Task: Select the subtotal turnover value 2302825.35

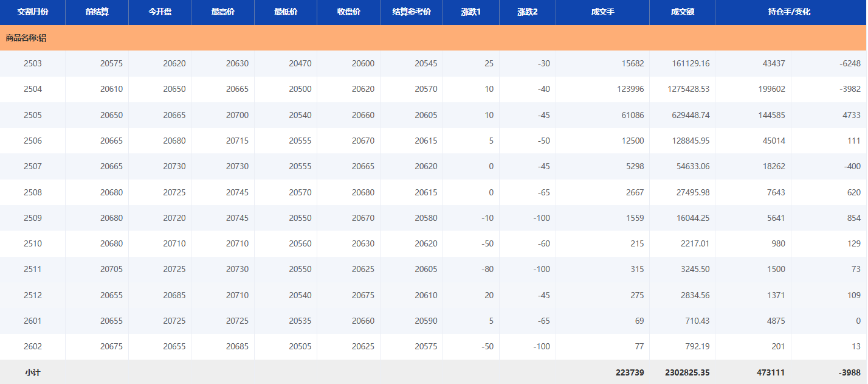Action: click(683, 372)
